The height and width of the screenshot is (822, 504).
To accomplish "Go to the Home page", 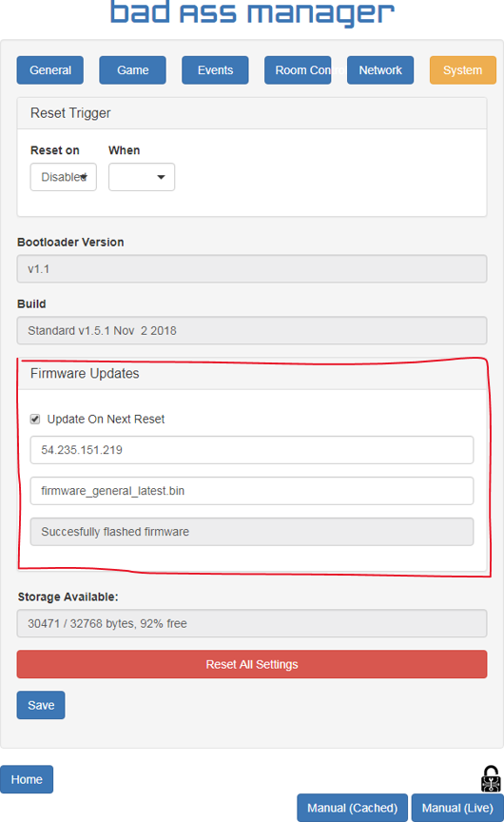I will click(27, 779).
